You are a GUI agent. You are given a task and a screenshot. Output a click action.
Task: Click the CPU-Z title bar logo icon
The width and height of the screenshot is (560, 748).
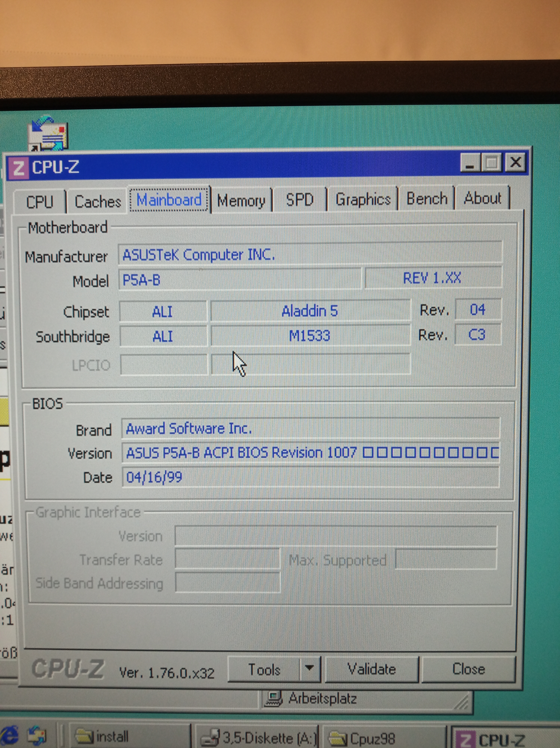pos(19,168)
